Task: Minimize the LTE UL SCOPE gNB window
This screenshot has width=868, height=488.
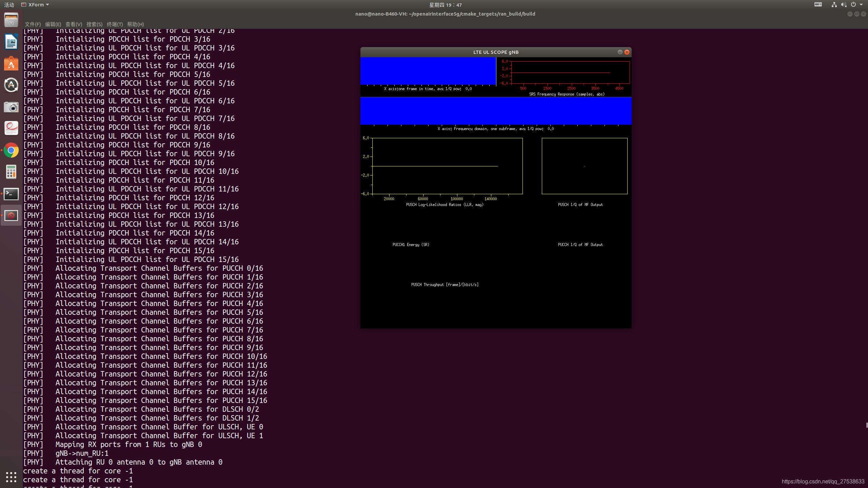Action: pyautogui.click(x=620, y=52)
